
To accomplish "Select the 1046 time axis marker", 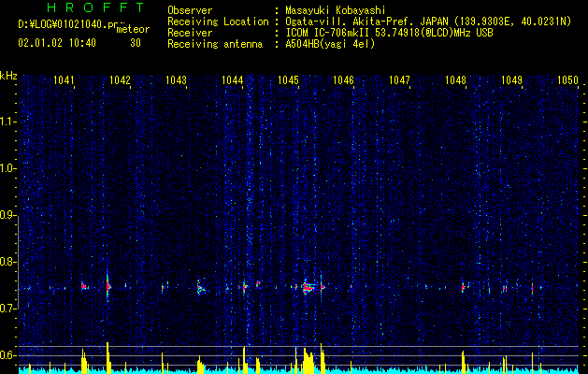I will pyautogui.click(x=343, y=79).
